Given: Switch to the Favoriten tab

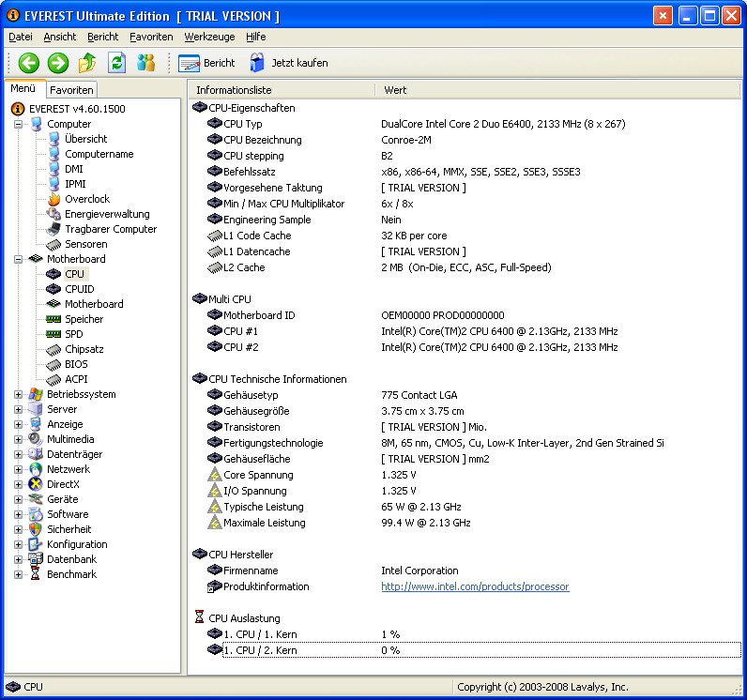Looking at the screenshot, I should [x=71, y=90].
